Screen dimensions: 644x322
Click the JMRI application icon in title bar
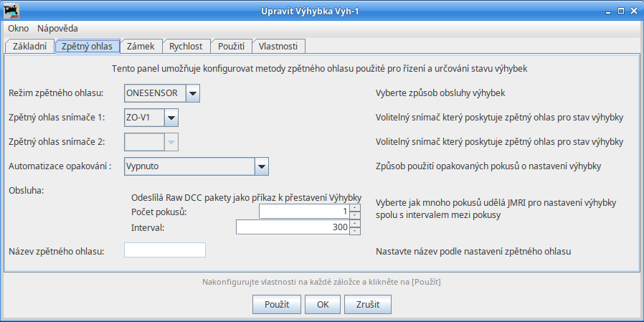(x=12, y=11)
